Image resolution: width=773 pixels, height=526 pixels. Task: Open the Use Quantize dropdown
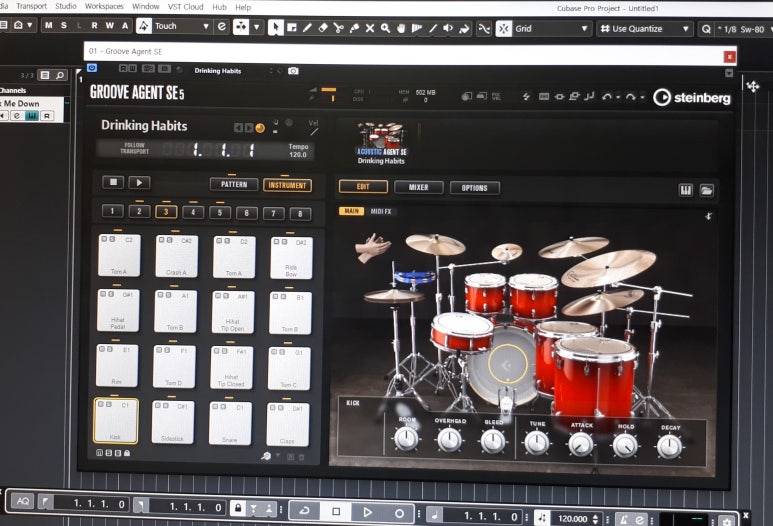coord(644,29)
